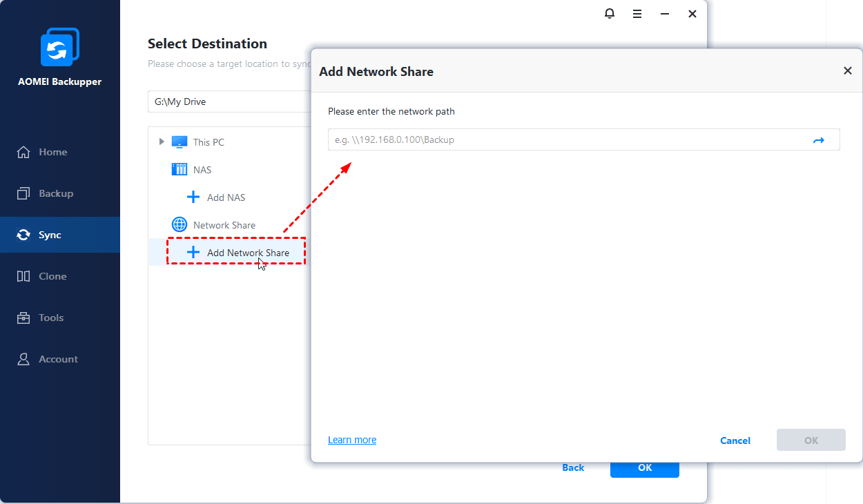863x504 pixels.
Task: Open the Learn more link
Action: pos(352,440)
